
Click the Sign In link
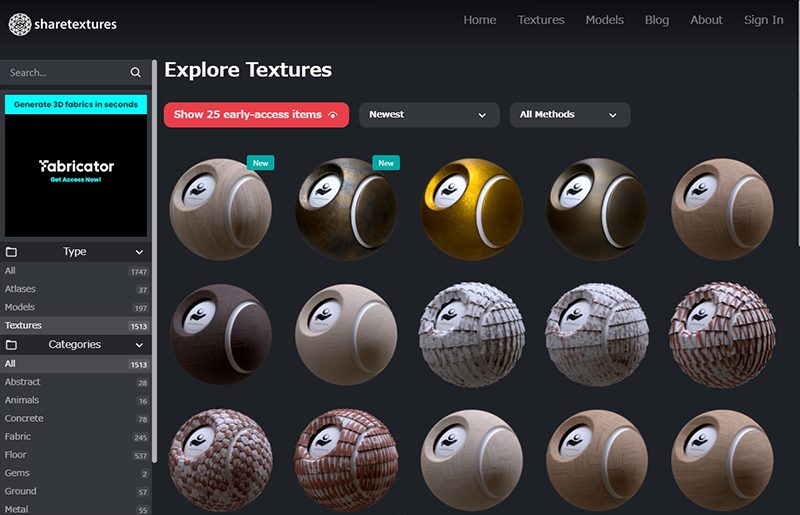763,20
